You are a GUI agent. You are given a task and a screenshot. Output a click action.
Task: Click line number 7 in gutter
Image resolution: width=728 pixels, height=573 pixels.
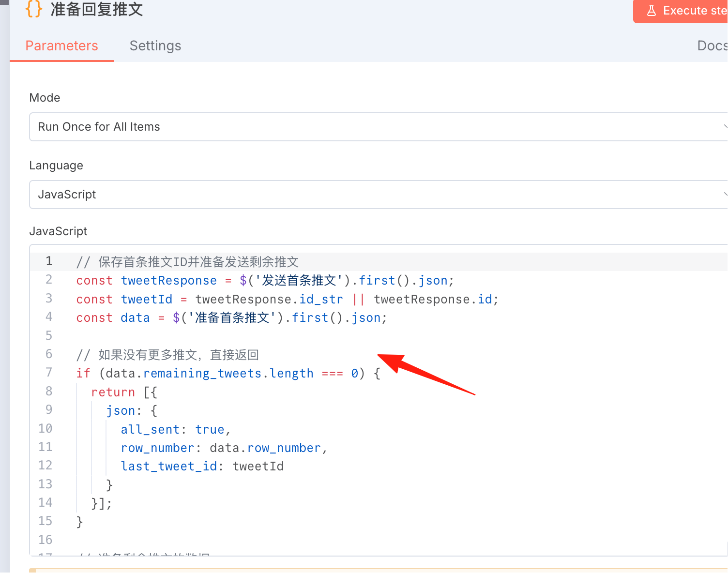[x=49, y=373]
